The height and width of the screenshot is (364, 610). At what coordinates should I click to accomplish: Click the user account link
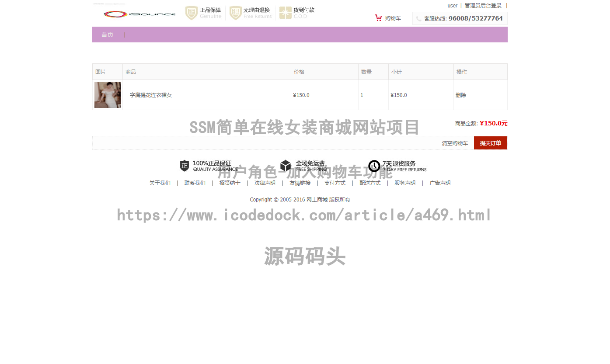(x=452, y=5)
